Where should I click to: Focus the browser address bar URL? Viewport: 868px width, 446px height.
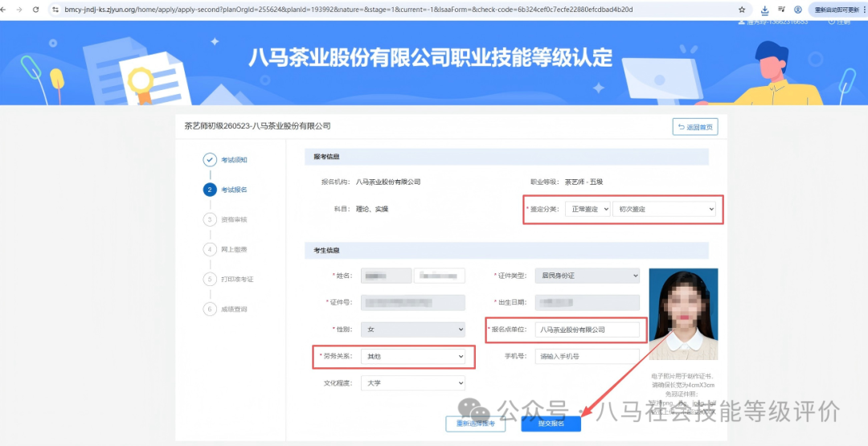349,10
